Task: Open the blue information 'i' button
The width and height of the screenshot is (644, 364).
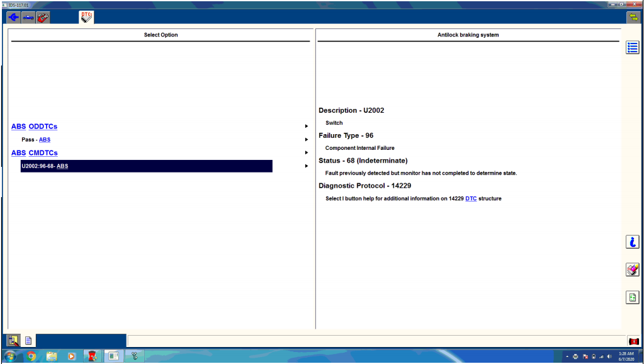Action: point(633,242)
